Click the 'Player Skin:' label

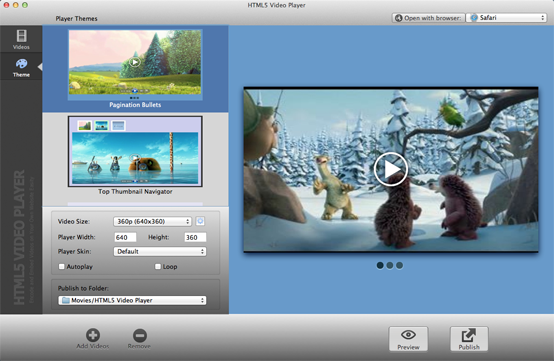point(74,251)
